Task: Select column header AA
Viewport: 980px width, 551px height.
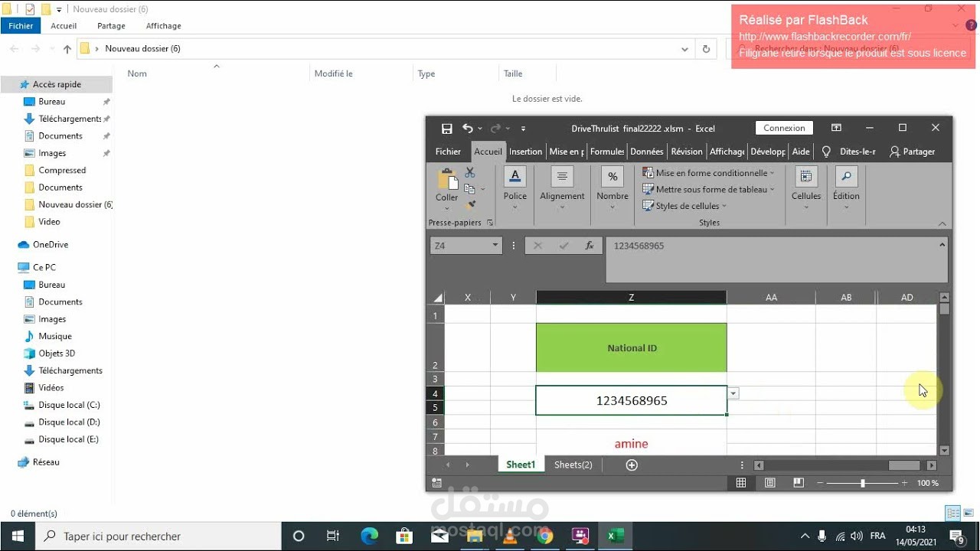Action: tap(771, 298)
